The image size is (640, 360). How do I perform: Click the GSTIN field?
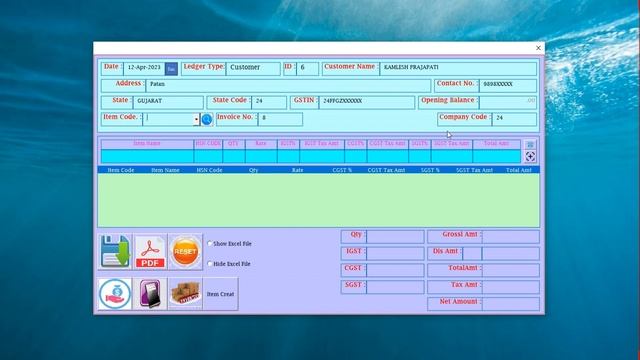pyautogui.click(x=367, y=102)
